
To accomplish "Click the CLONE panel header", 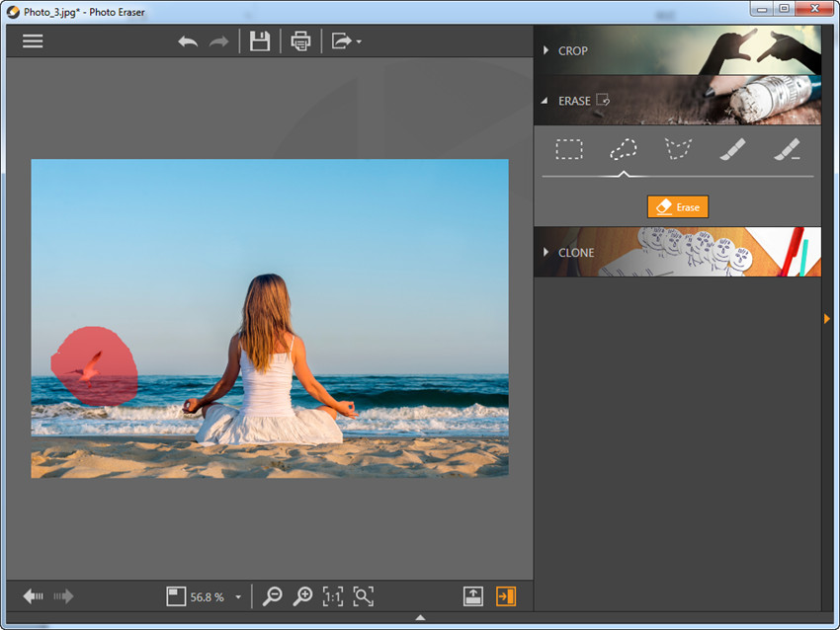I will (x=677, y=252).
